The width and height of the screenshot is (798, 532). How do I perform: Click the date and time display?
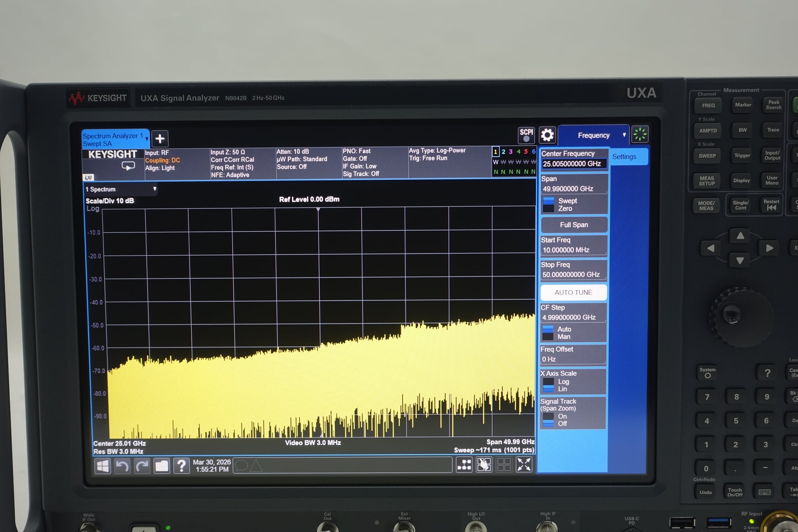[212, 465]
